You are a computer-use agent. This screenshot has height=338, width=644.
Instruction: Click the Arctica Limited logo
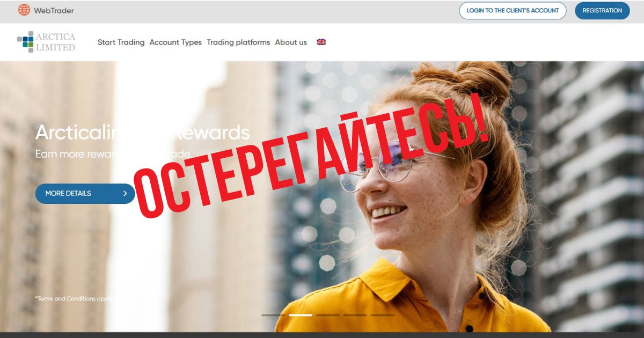[46, 42]
